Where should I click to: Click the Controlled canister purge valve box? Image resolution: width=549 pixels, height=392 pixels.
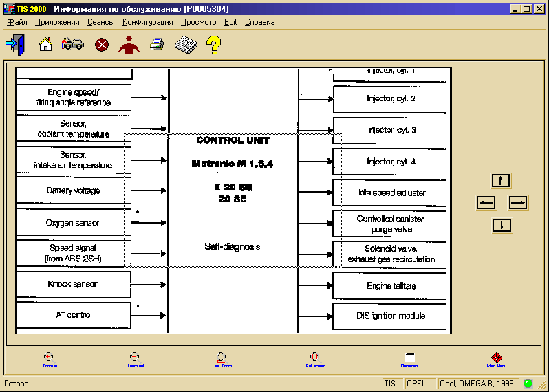click(389, 224)
